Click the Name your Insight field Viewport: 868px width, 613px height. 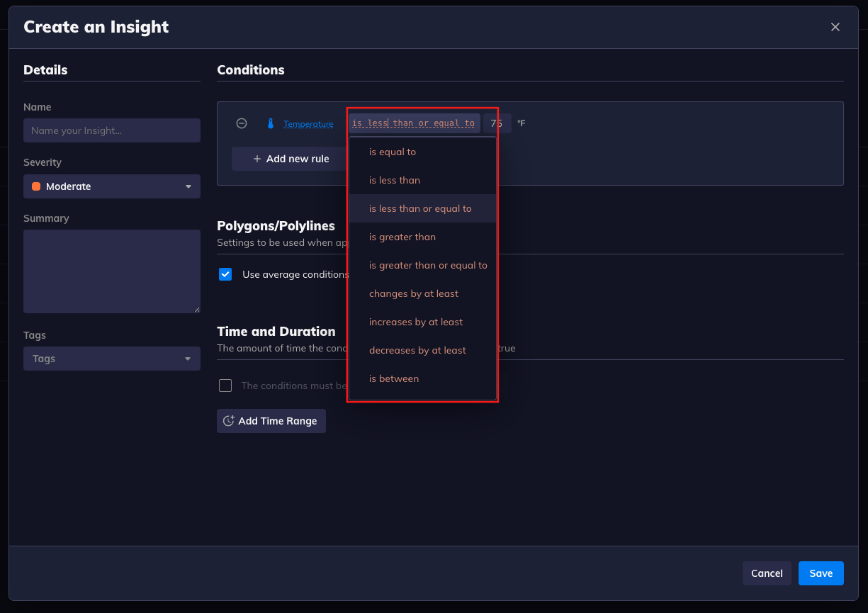point(112,130)
